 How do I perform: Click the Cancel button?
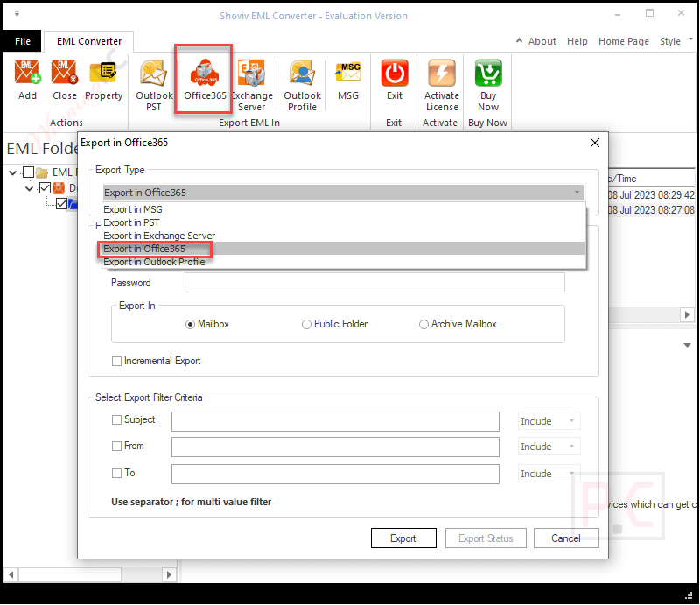(x=566, y=538)
